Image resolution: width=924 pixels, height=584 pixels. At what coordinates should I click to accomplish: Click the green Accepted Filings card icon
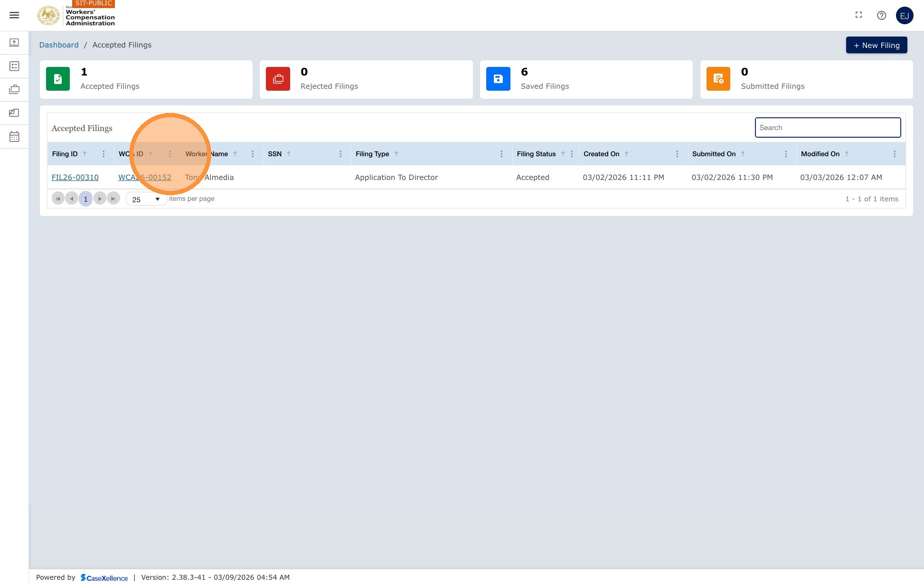click(58, 79)
